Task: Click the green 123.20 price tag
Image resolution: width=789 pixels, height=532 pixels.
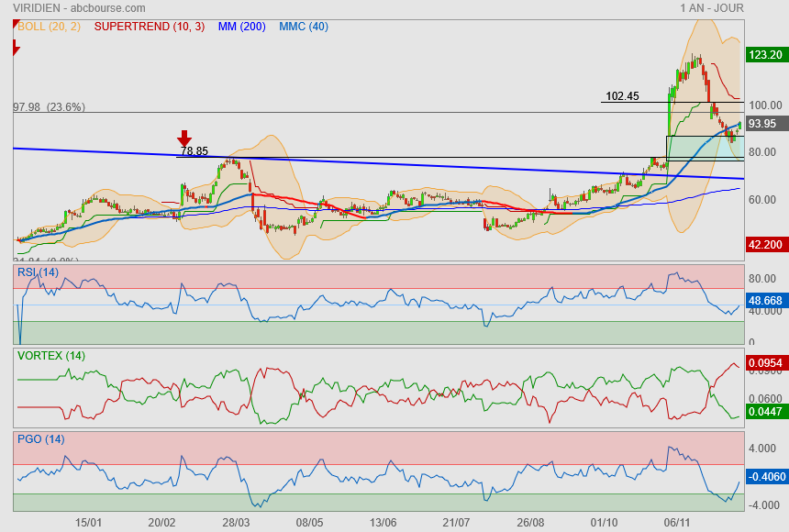Action: (x=765, y=55)
